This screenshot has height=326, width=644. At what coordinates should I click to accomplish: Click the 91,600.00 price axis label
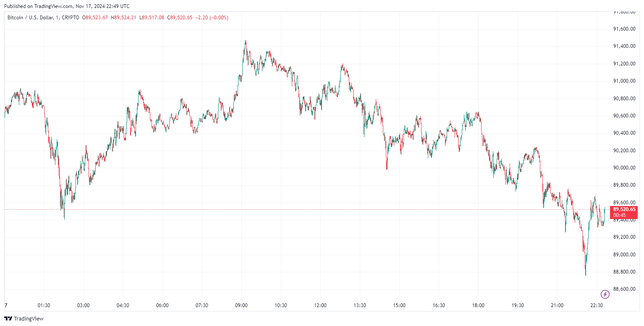[624, 29]
